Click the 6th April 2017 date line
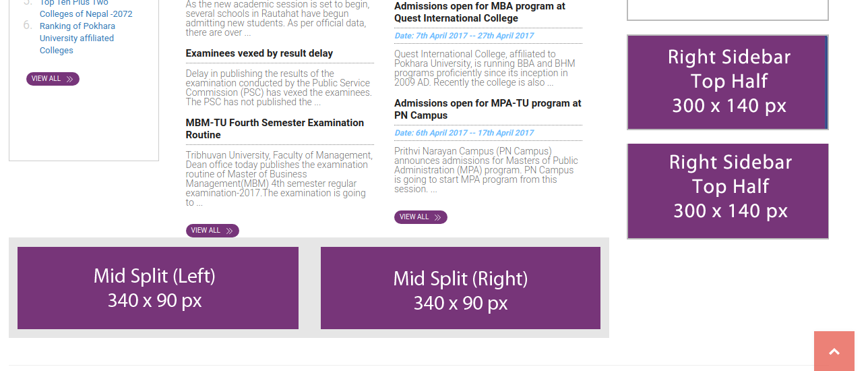Image resolution: width=868 pixels, height=371 pixels. coord(464,133)
